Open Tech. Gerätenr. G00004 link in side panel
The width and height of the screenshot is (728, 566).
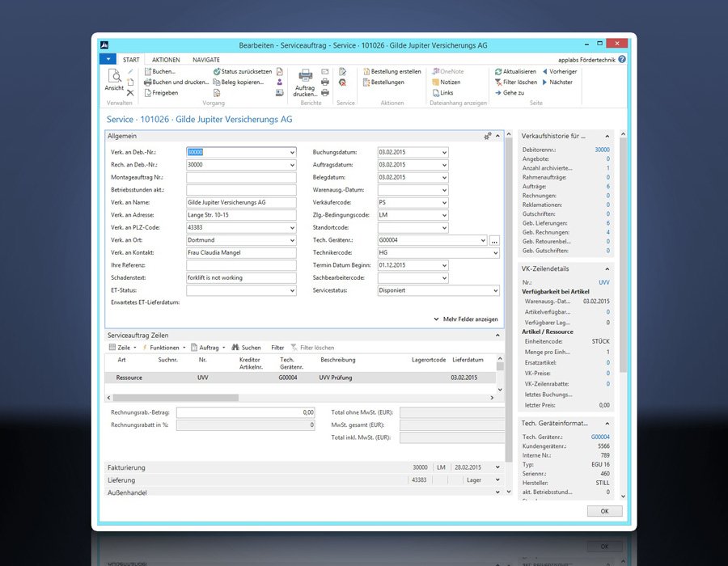[600, 437]
